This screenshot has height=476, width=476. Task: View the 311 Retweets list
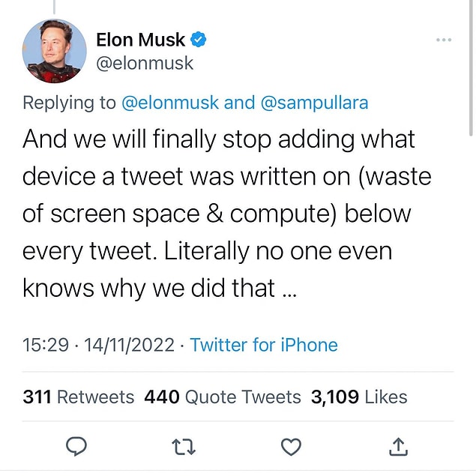[x=79, y=397]
